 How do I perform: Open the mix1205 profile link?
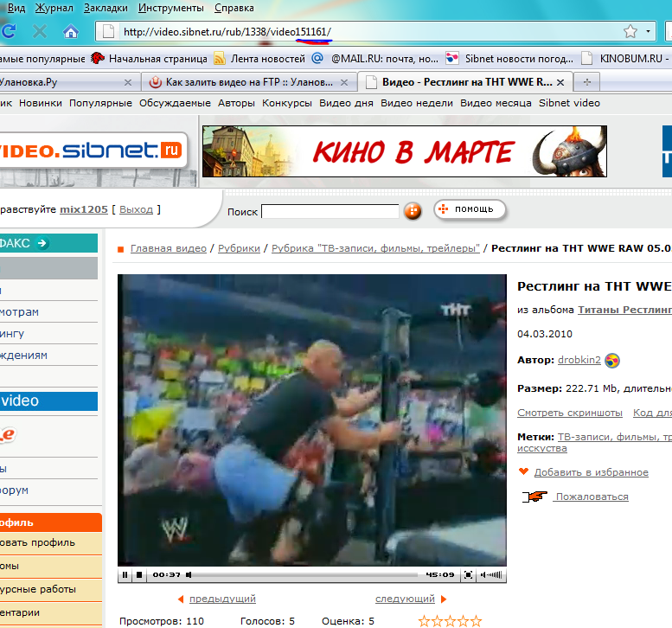pos(84,209)
